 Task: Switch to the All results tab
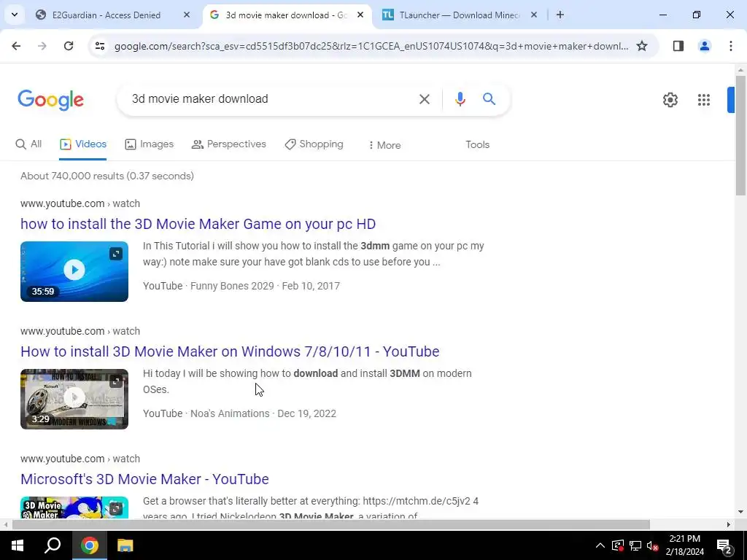click(28, 144)
